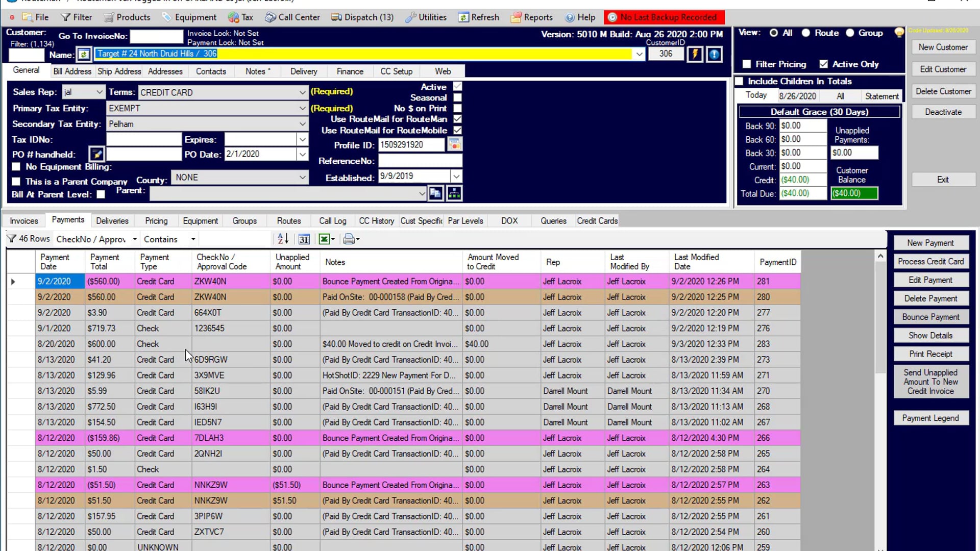Click the lightning bolt icon beside CustomerID
This screenshot has width=980, height=551.
(695, 54)
